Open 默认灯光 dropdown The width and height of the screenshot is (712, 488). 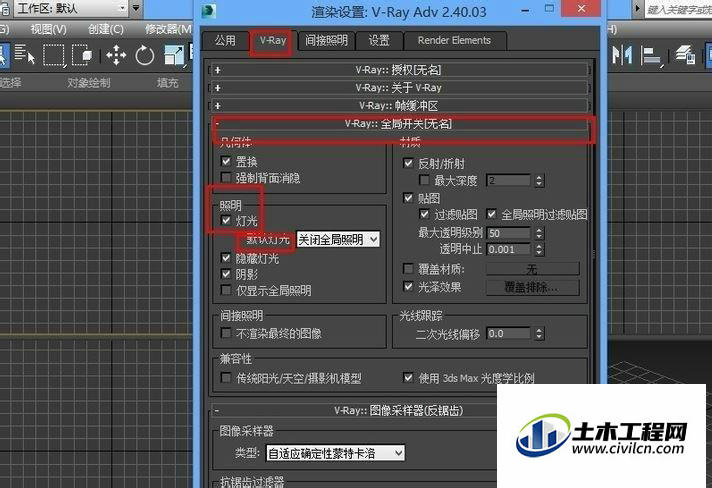click(x=338, y=240)
